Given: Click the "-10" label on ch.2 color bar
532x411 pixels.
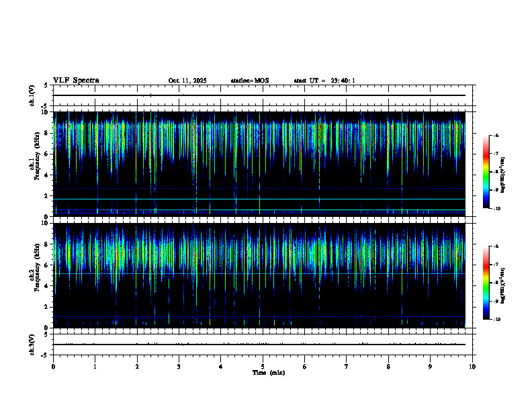Looking at the screenshot, I should [x=496, y=319].
